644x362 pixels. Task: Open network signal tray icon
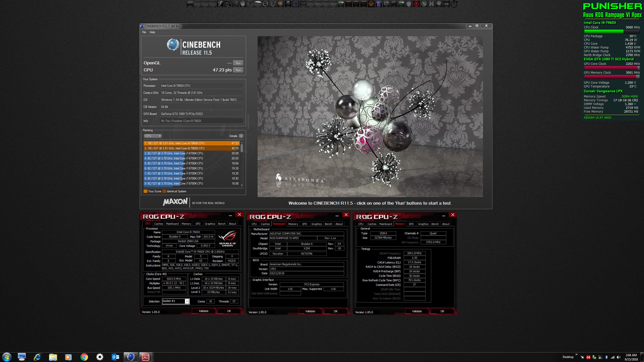point(613,357)
